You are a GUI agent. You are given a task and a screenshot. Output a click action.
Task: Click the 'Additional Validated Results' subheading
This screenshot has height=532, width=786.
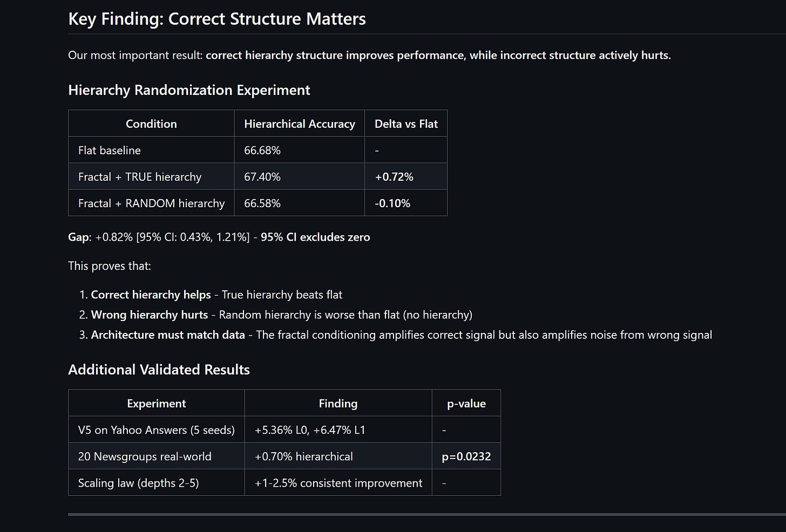[x=159, y=370]
